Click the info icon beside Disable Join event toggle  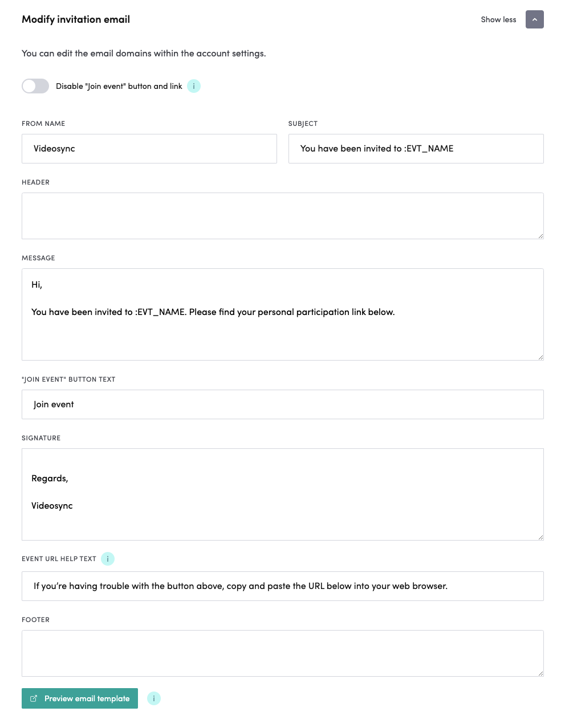click(x=193, y=86)
